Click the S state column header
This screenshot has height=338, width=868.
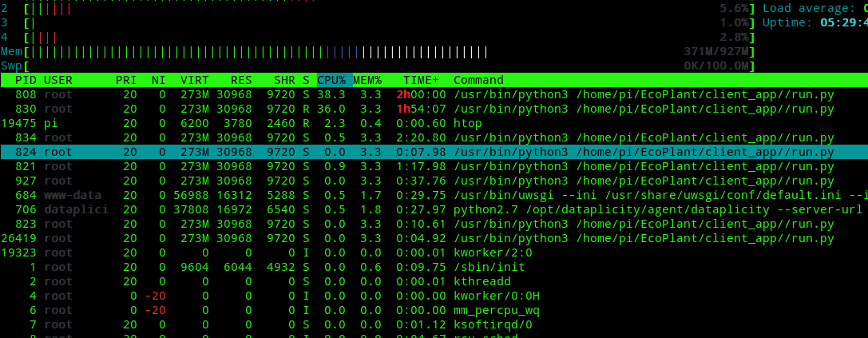(306, 80)
